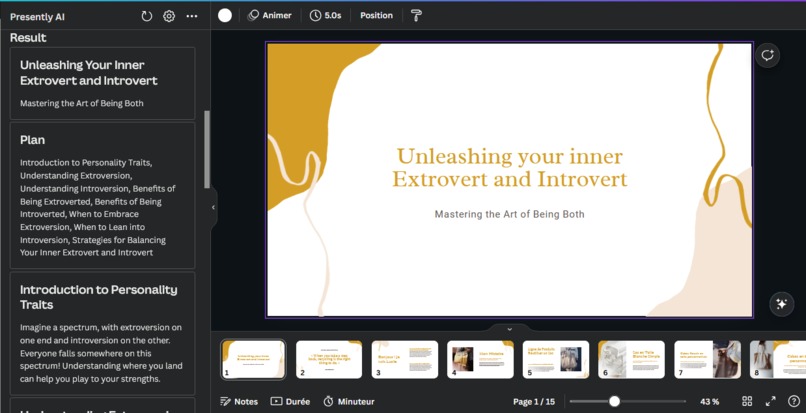Select slide thumbnail 6
806x413 pixels.
[631, 359]
